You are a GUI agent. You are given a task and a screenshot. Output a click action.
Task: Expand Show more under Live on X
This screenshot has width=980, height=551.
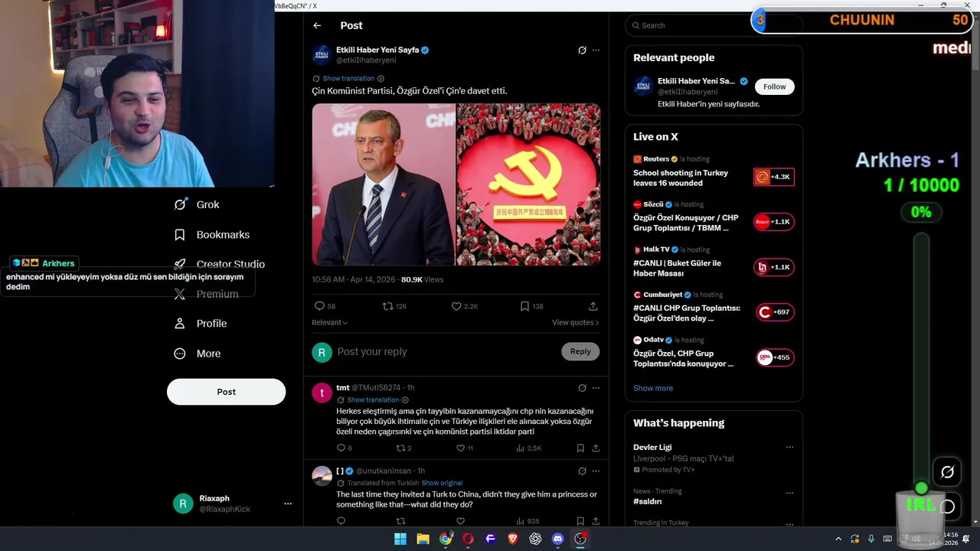pyautogui.click(x=653, y=388)
